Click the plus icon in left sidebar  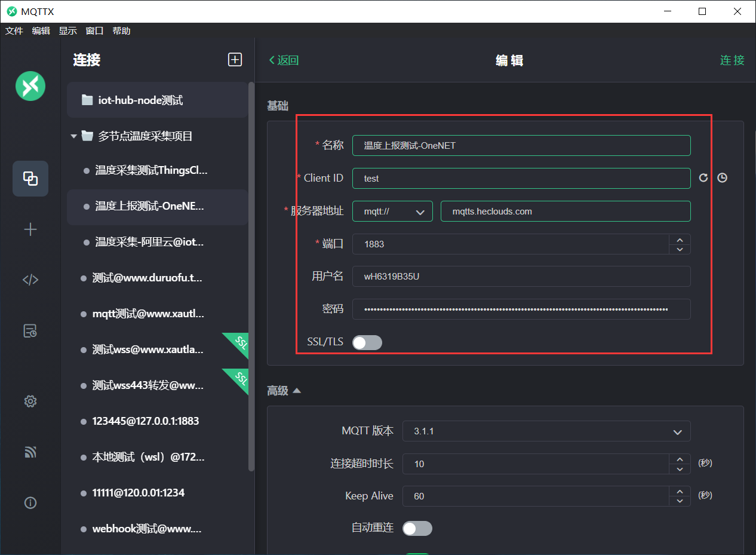tap(30, 229)
